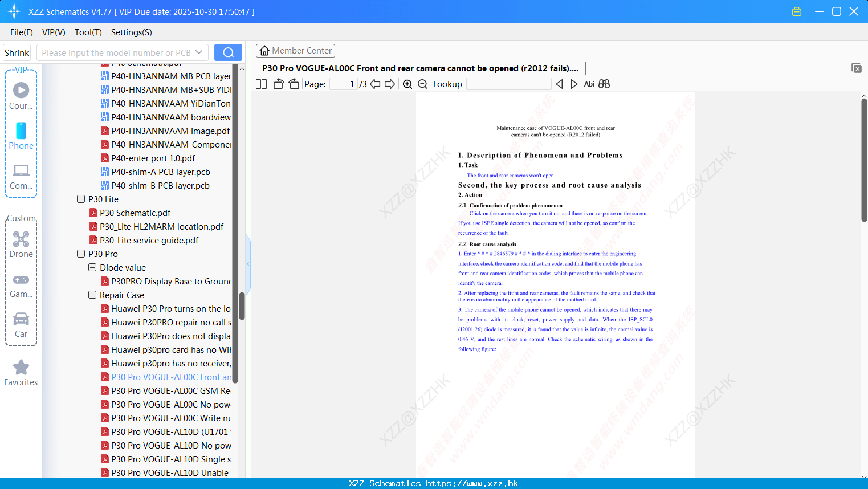Go to next page arrow
This screenshot has width=868, height=489.
pos(390,84)
